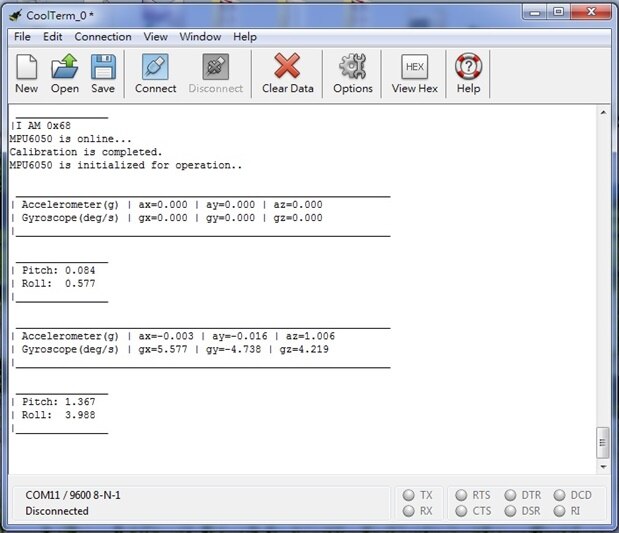Open the File menu
This screenshot has height=533, width=619.
coord(22,37)
